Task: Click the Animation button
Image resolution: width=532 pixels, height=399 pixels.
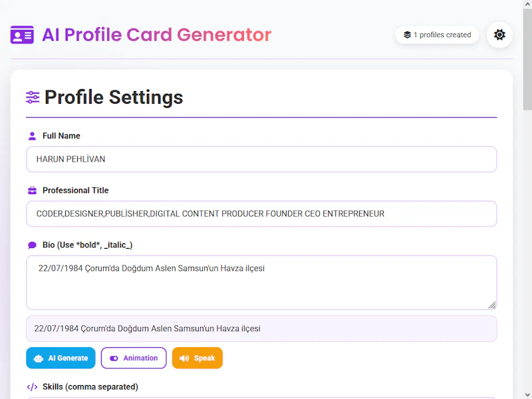Action: coord(134,358)
